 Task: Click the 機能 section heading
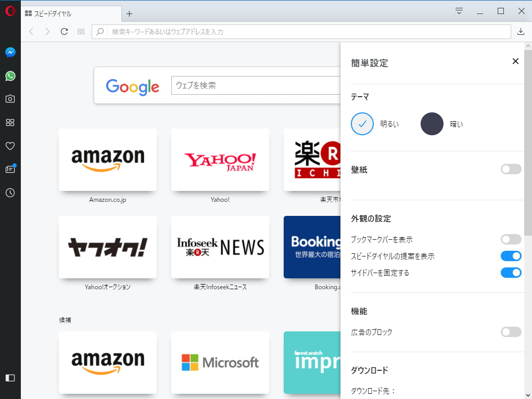[x=359, y=311]
